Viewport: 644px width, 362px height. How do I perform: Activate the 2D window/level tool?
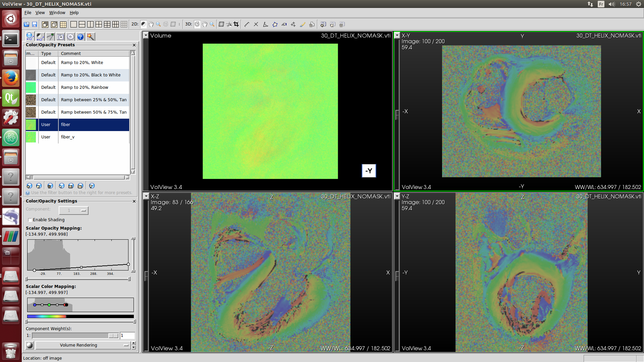(x=144, y=24)
